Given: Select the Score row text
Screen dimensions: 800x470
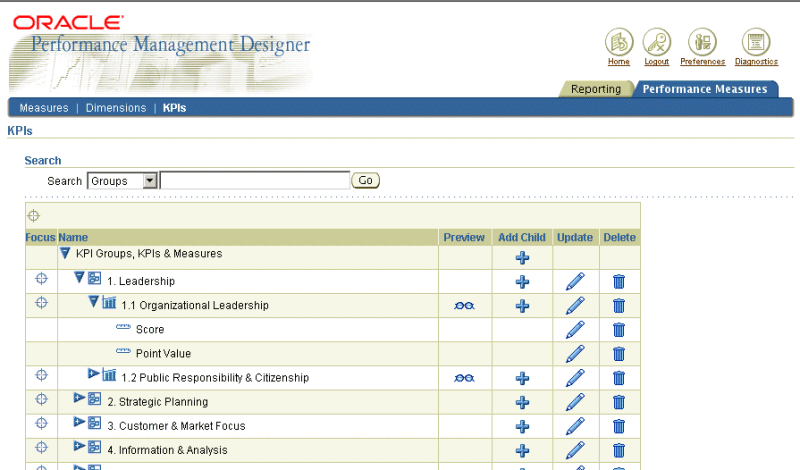Looking at the screenshot, I should point(150,330).
